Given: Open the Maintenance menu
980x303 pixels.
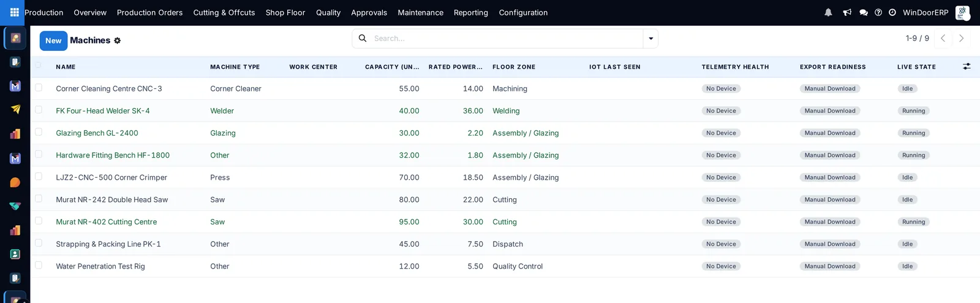Looking at the screenshot, I should pyautogui.click(x=420, y=12).
